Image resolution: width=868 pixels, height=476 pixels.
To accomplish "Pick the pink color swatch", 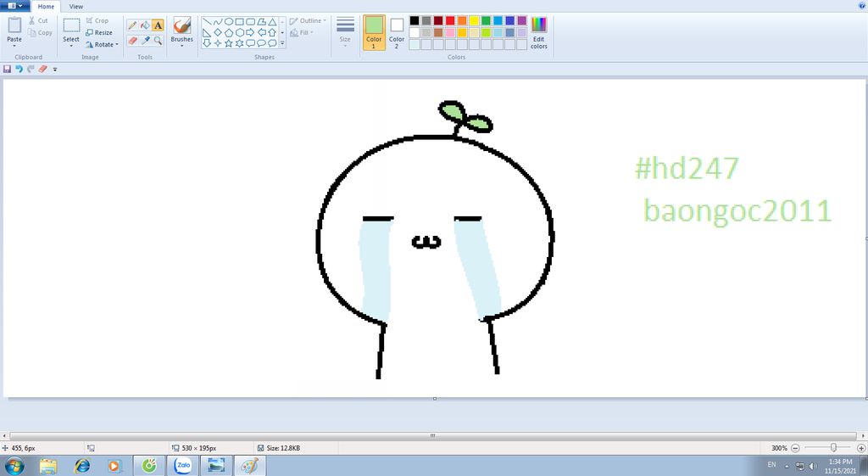I will click(x=450, y=33).
